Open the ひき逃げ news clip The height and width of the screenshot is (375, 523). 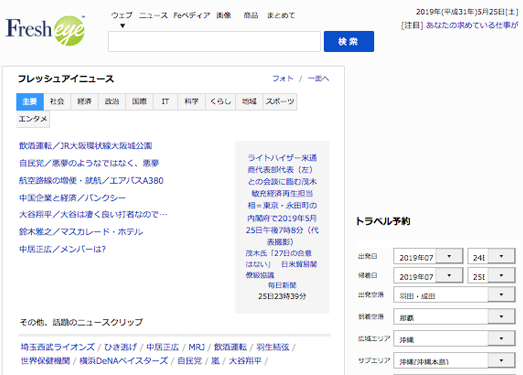120,347
